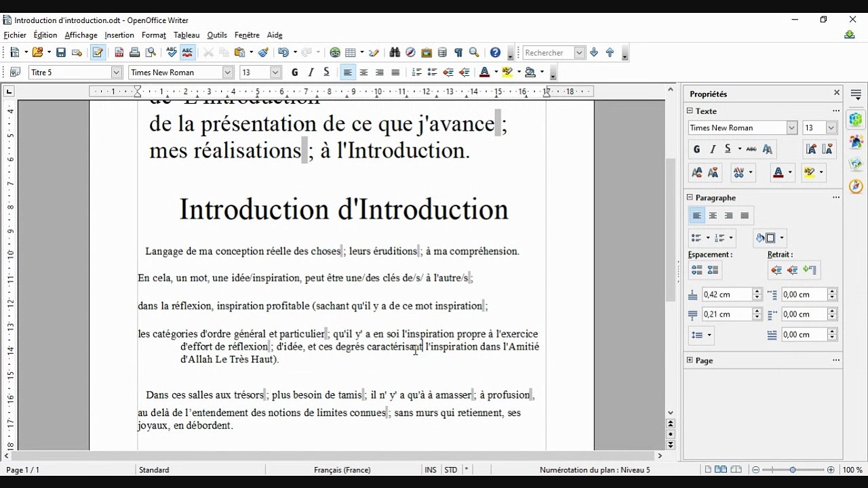868x488 pixels.
Task: Open sidebar font name Times New Roman dropdown
Action: pyautogui.click(x=791, y=127)
